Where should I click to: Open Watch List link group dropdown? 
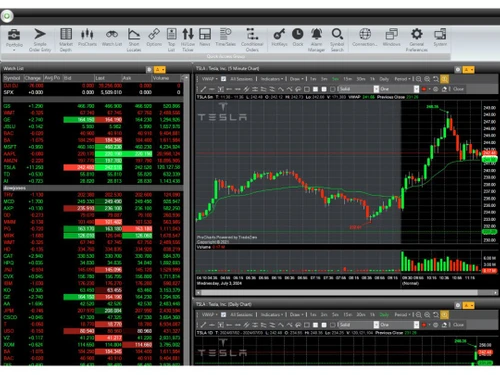pyautogui.click(x=160, y=69)
